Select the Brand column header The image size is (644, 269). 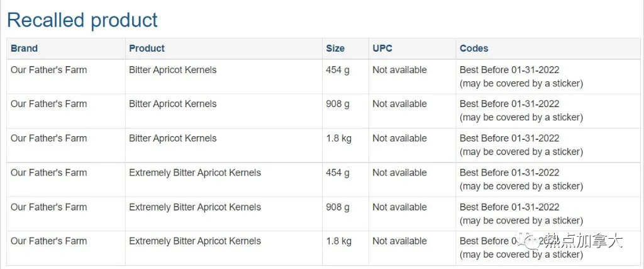tap(25, 48)
